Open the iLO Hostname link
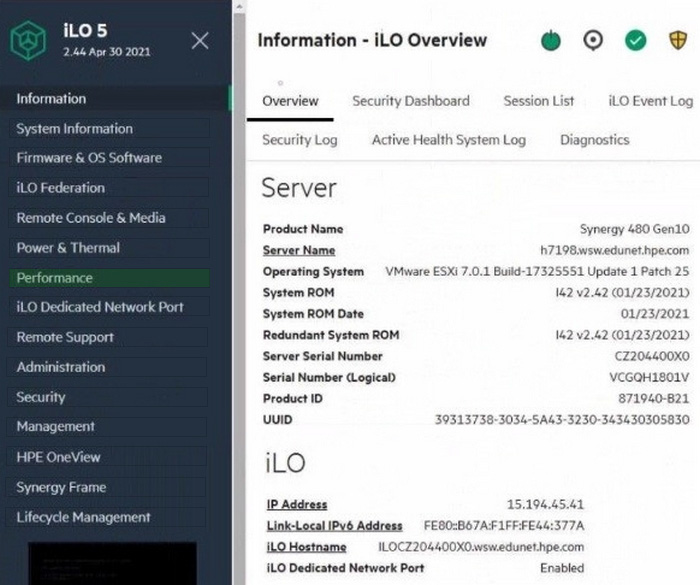 pyautogui.click(x=306, y=547)
